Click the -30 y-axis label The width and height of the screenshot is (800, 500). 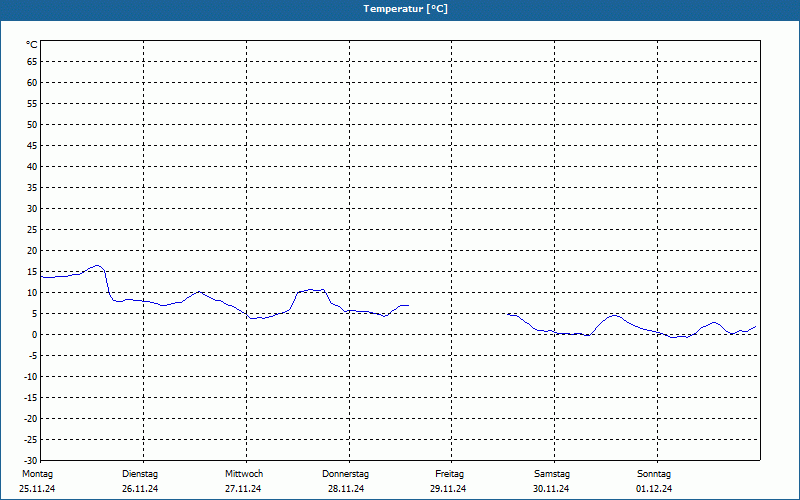click(x=31, y=461)
